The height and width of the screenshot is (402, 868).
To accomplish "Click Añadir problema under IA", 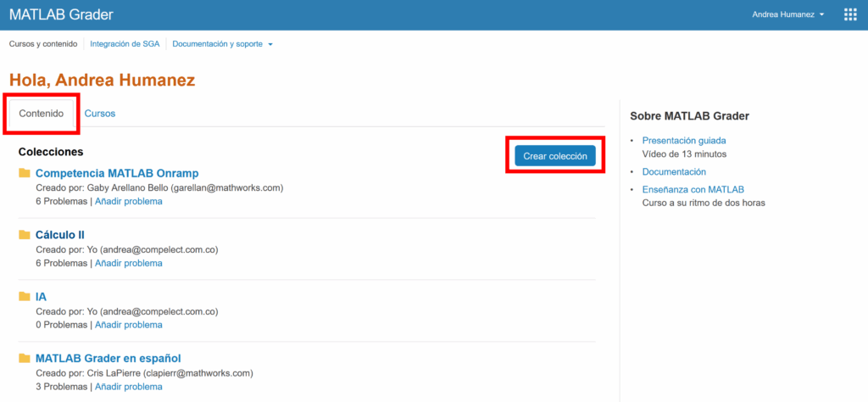I will 129,325.
